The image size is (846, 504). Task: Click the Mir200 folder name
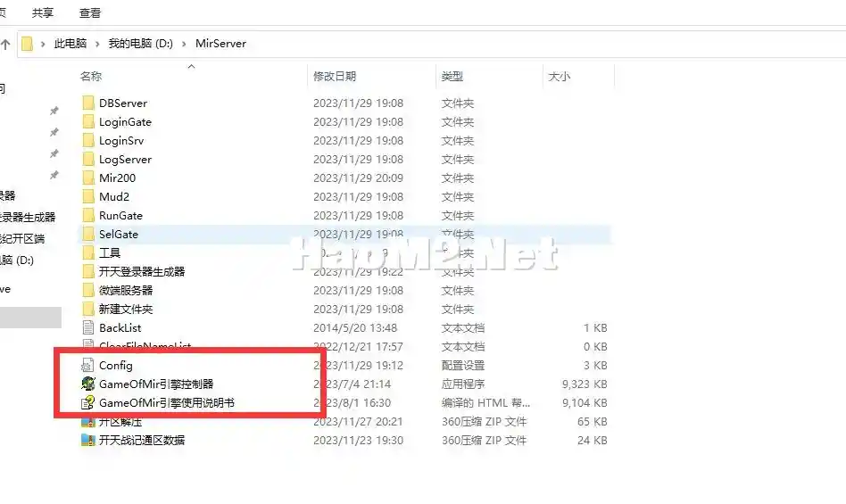(x=117, y=178)
